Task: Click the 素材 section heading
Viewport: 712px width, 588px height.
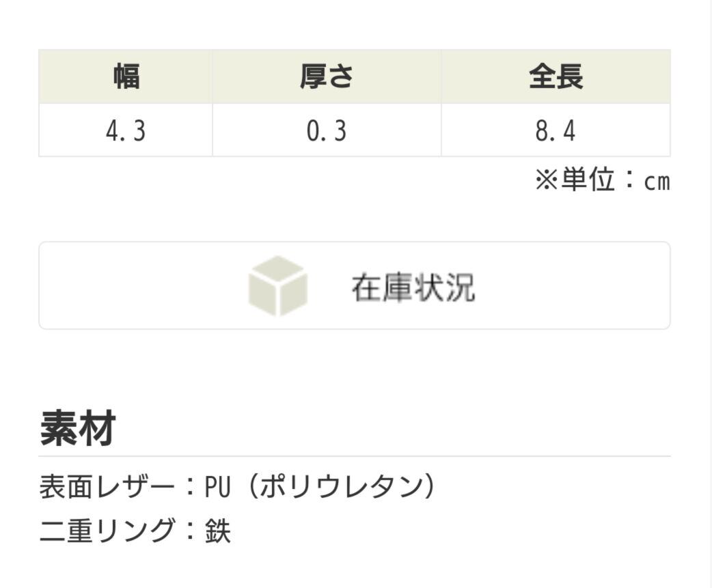Action: (77, 428)
